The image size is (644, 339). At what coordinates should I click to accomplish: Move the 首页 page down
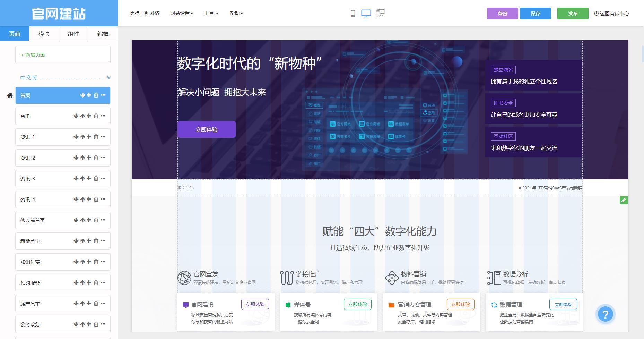click(82, 95)
